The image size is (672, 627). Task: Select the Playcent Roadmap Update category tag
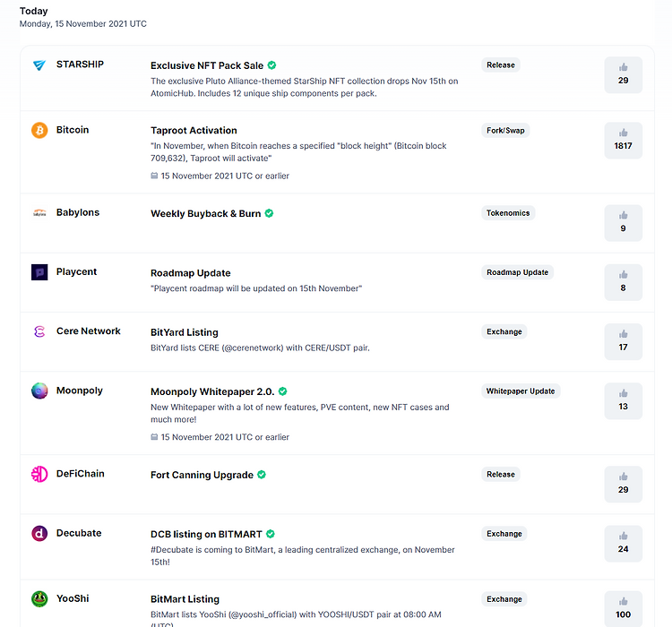point(517,272)
